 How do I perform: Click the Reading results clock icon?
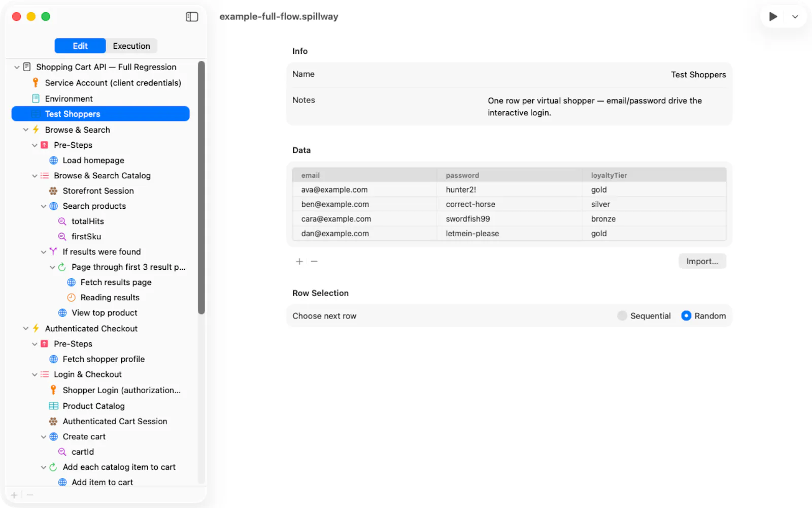[x=71, y=298]
